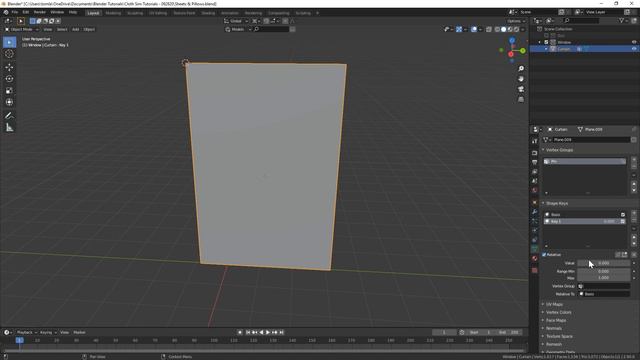
Task: Open the Output properties tab
Action: [x=535, y=162]
